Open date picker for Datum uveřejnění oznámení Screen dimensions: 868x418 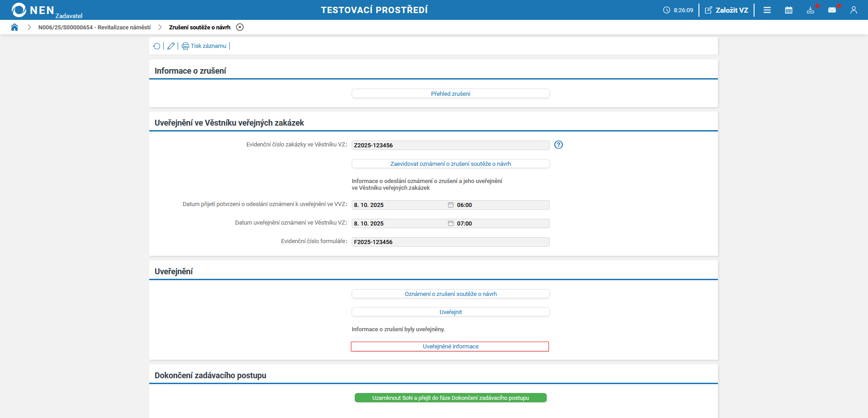451,223
